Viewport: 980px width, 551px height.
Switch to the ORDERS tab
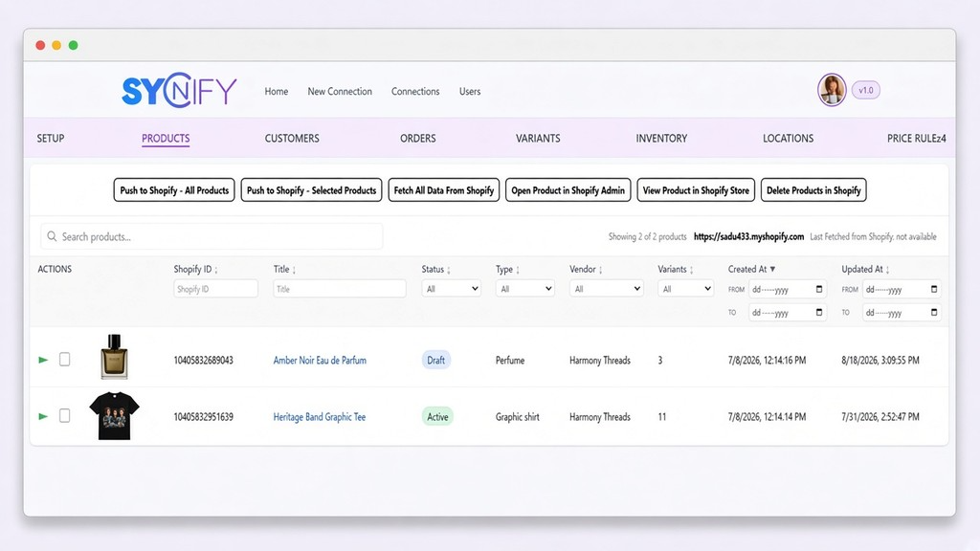pyautogui.click(x=418, y=138)
